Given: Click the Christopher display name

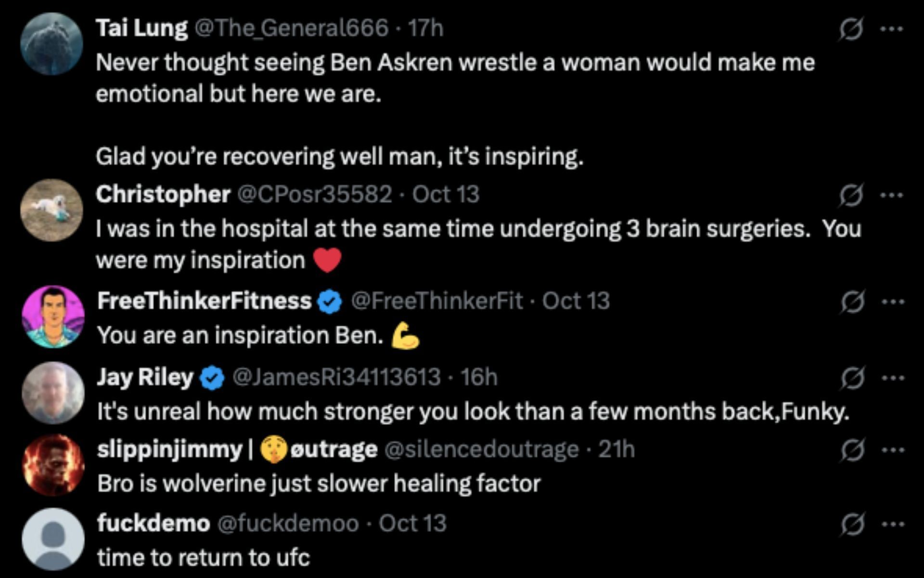Looking at the screenshot, I should point(163,195).
